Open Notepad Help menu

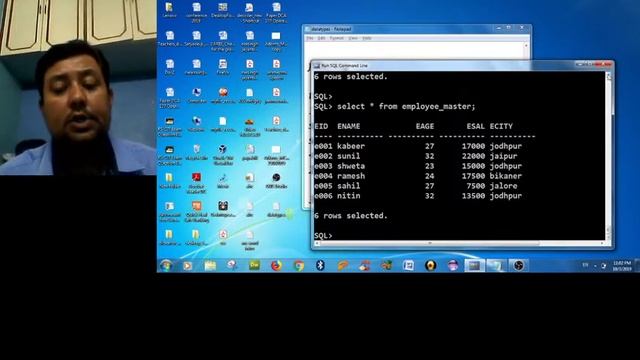367,38
